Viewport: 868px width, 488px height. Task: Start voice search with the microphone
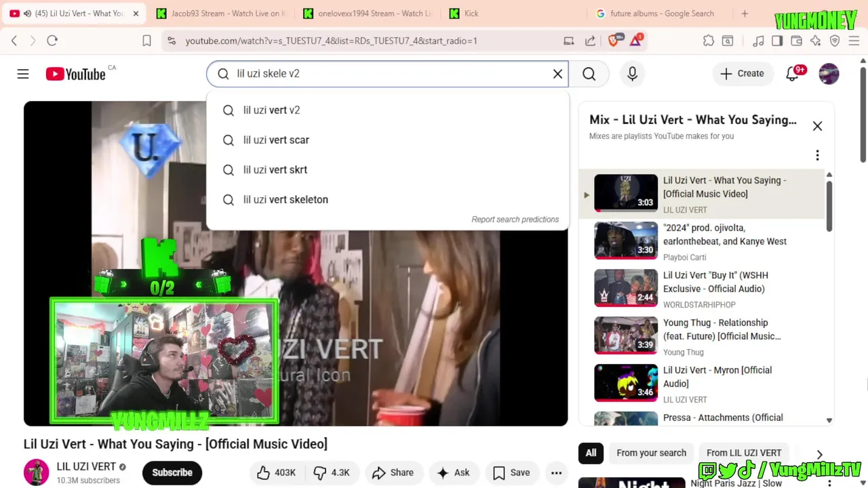pyautogui.click(x=632, y=74)
